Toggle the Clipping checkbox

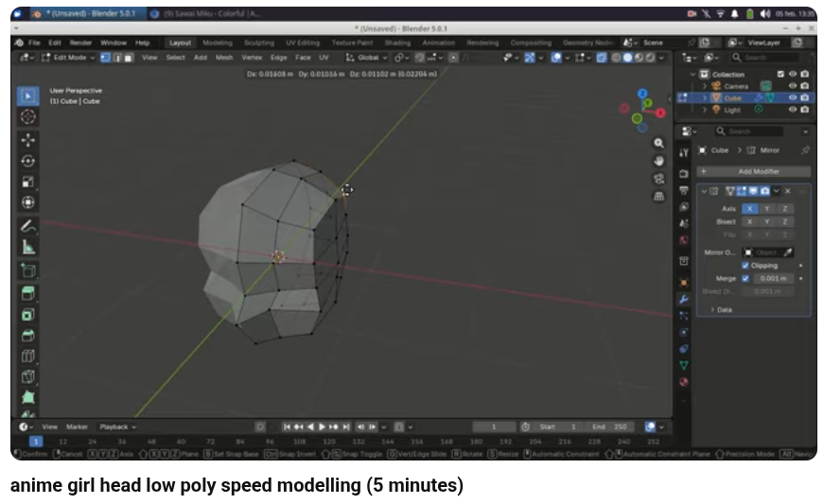(x=745, y=265)
